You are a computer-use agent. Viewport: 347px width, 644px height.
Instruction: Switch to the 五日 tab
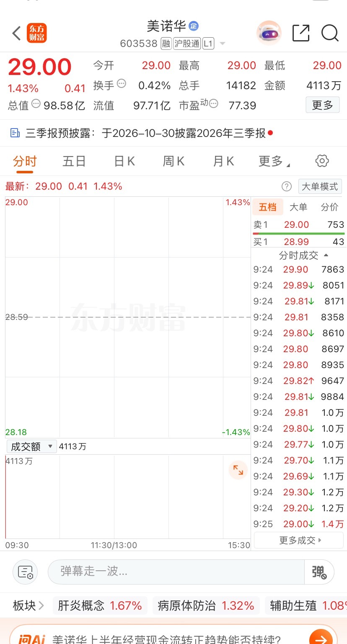(x=74, y=161)
